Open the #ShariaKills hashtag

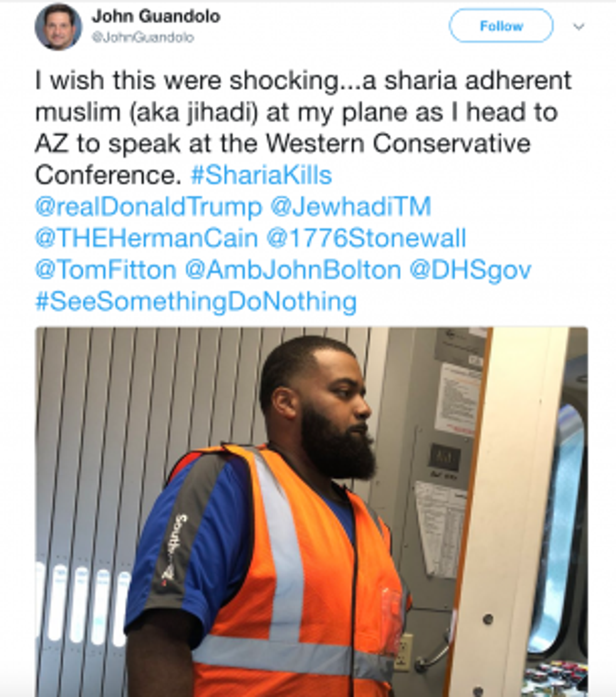(261, 175)
